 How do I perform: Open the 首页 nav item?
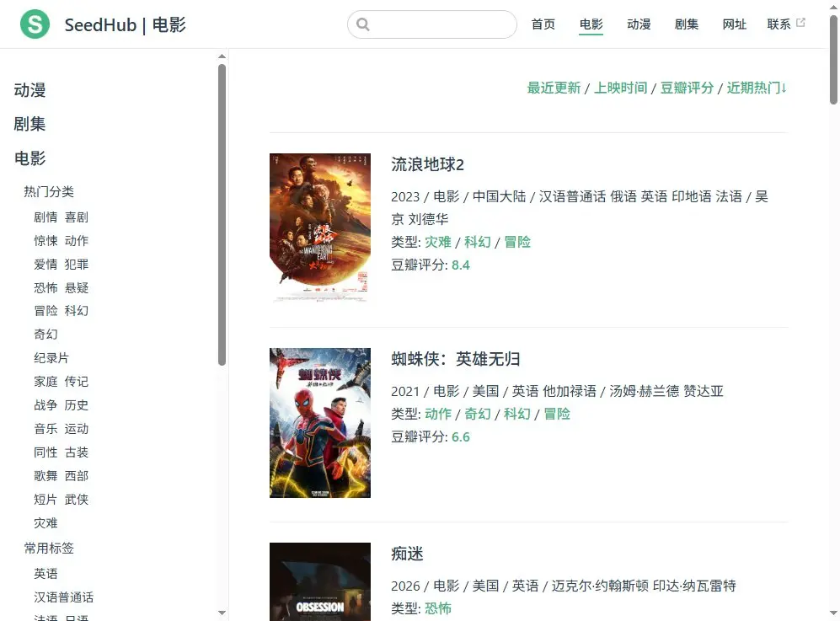click(x=543, y=24)
